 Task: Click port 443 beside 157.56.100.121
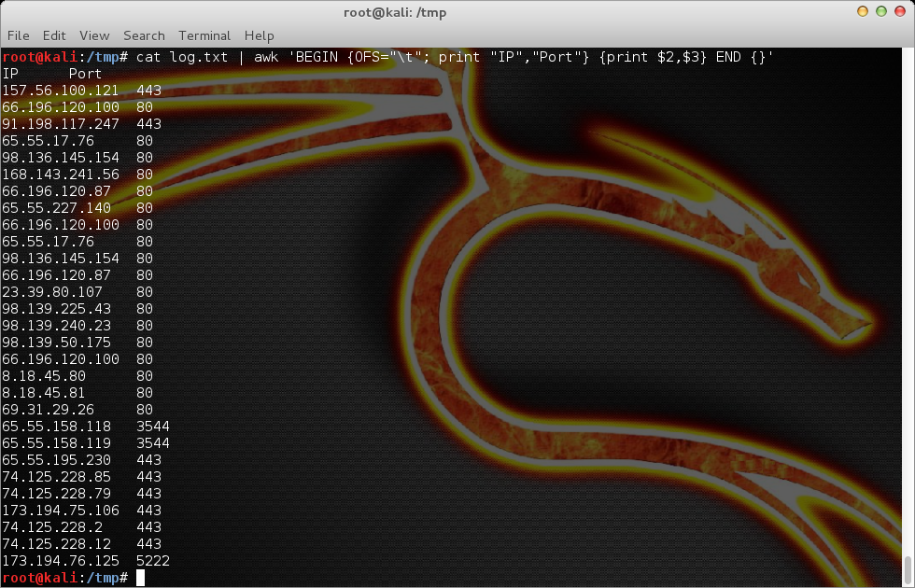pyautogui.click(x=148, y=91)
